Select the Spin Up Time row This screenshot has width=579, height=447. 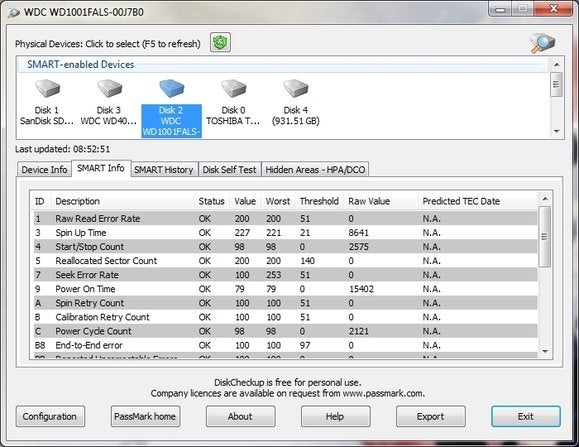(285, 233)
